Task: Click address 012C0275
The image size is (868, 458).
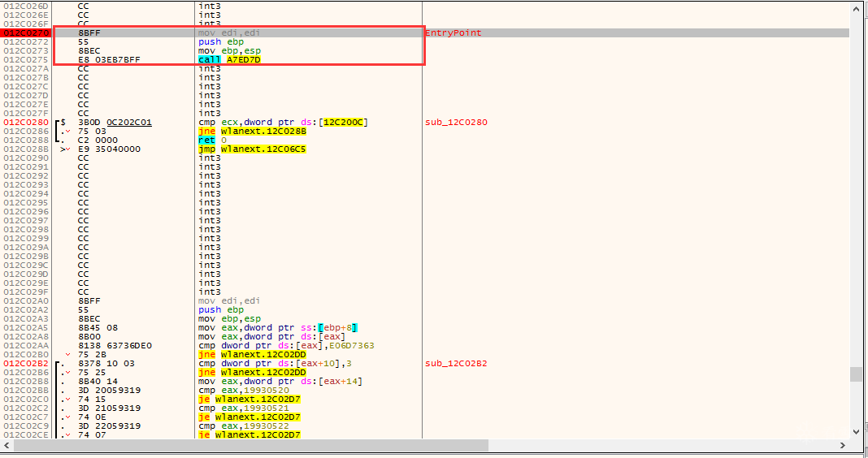Action: 26,60
